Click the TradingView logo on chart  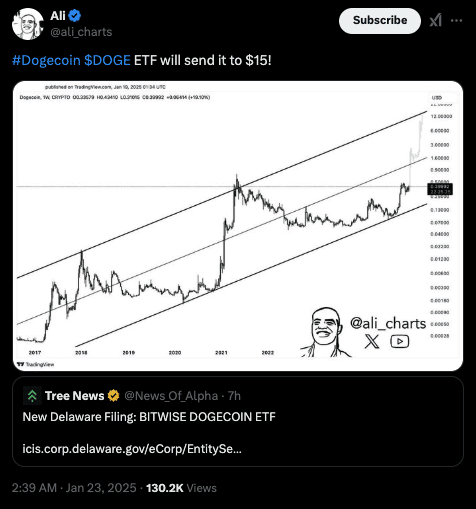tap(35, 364)
